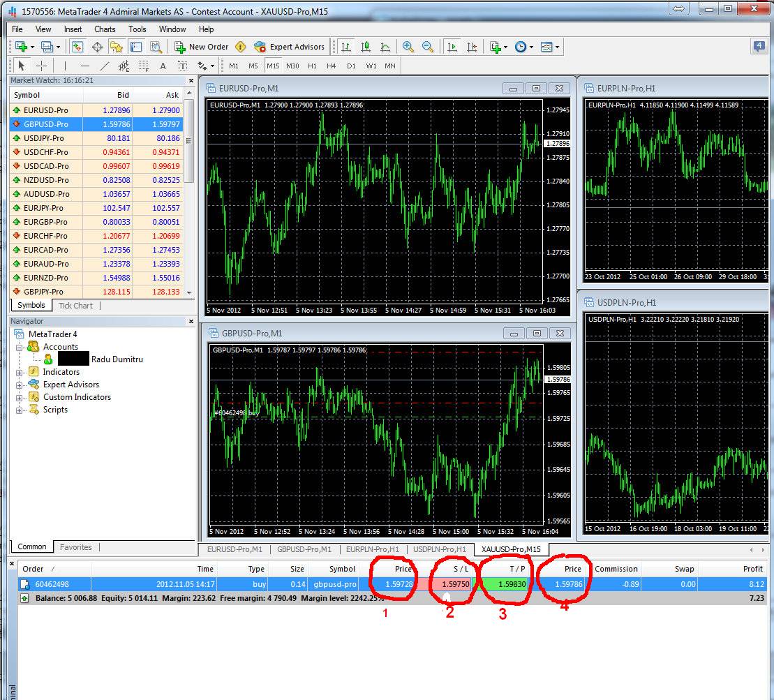The image size is (774, 700).
Task: Close the Market Watch panel
Action: pos(191,80)
